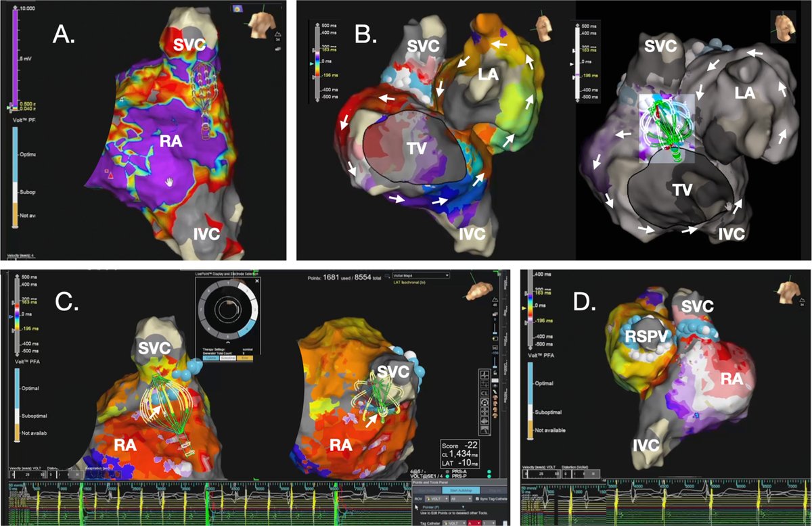The width and height of the screenshot is (812, 526).
Task: Open the All dropdown beside ROV
Action: click(x=461, y=499)
